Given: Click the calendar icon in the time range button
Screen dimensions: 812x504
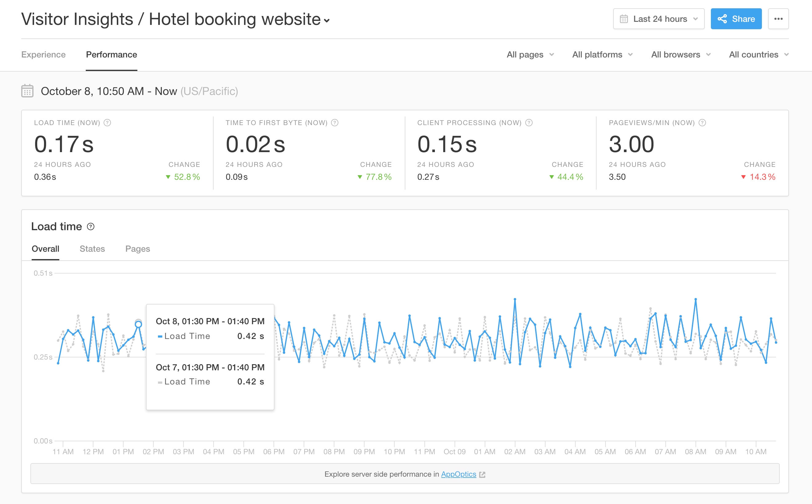Looking at the screenshot, I should click(624, 19).
